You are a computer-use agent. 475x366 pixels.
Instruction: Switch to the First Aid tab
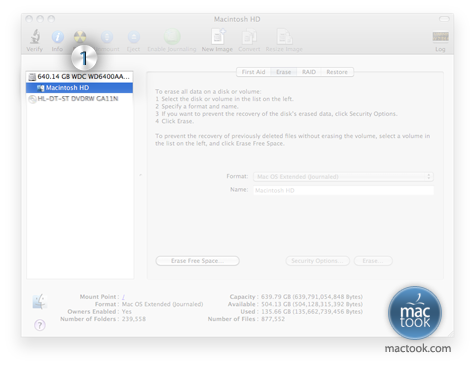[253, 72]
